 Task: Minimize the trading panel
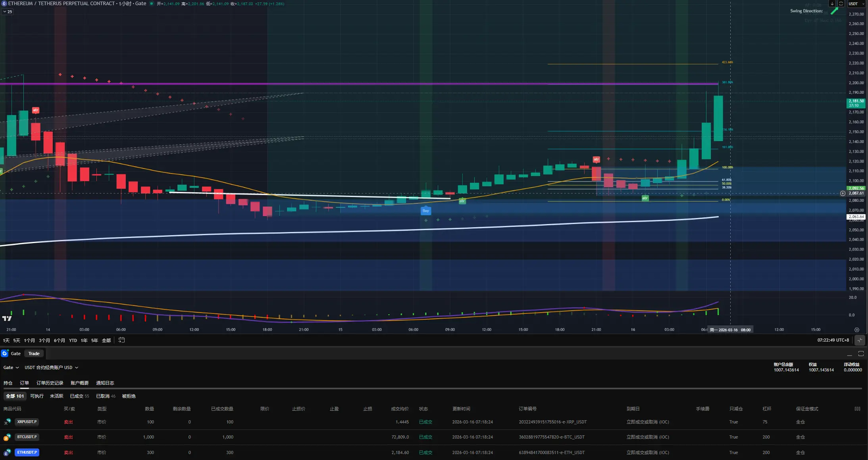[x=849, y=354]
